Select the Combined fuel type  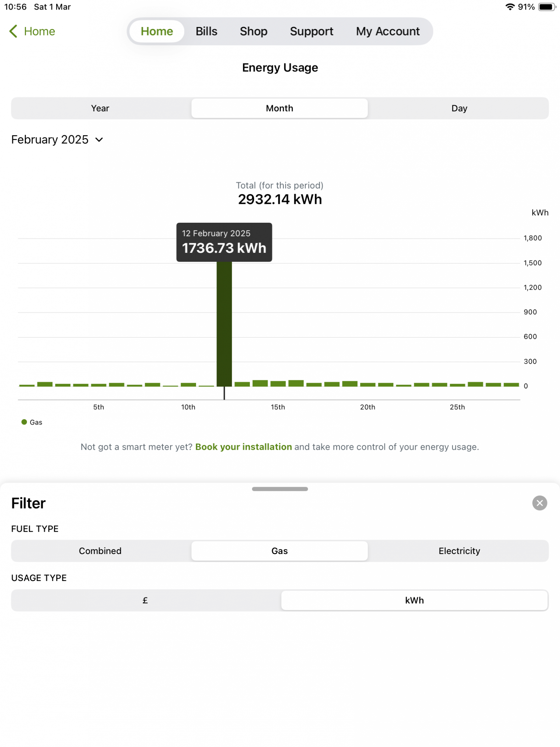pos(100,551)
